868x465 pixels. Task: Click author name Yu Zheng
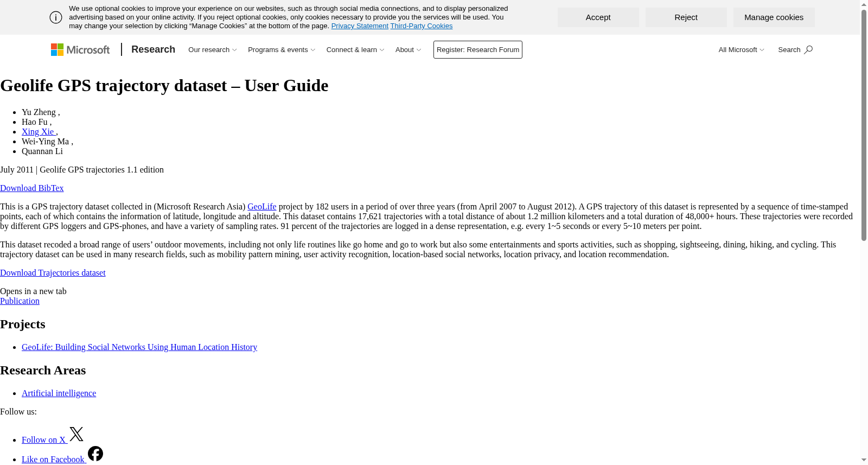39,112
